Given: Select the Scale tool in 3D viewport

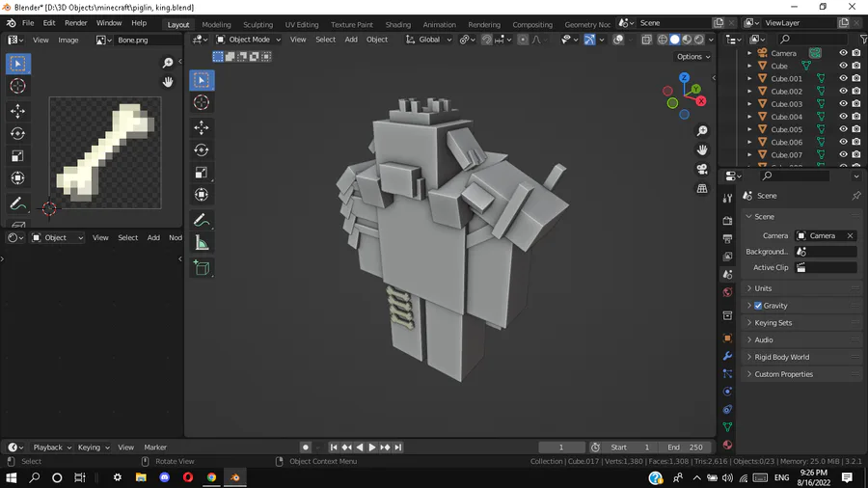Looking at the screenshot, I should pos(202,173).
